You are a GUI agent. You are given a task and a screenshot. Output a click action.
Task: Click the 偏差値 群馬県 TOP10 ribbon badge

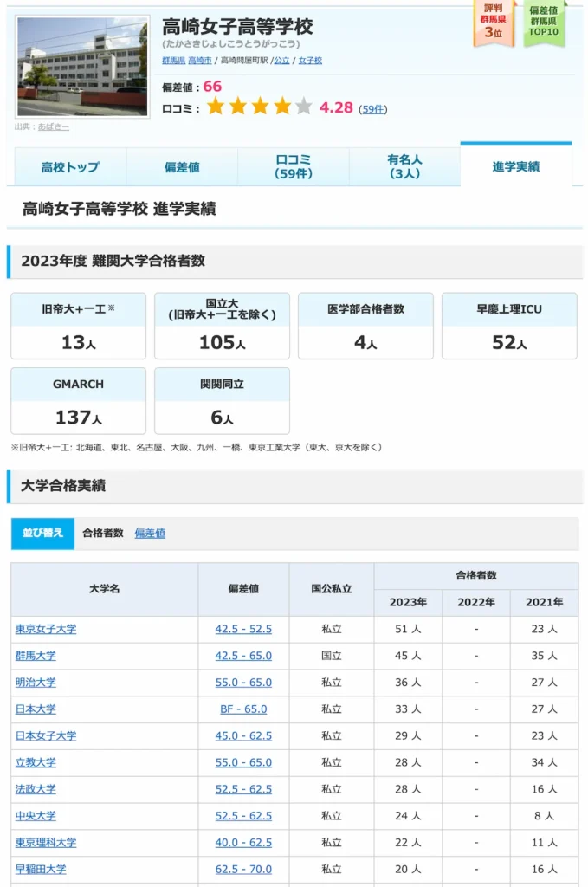point(545,22)
